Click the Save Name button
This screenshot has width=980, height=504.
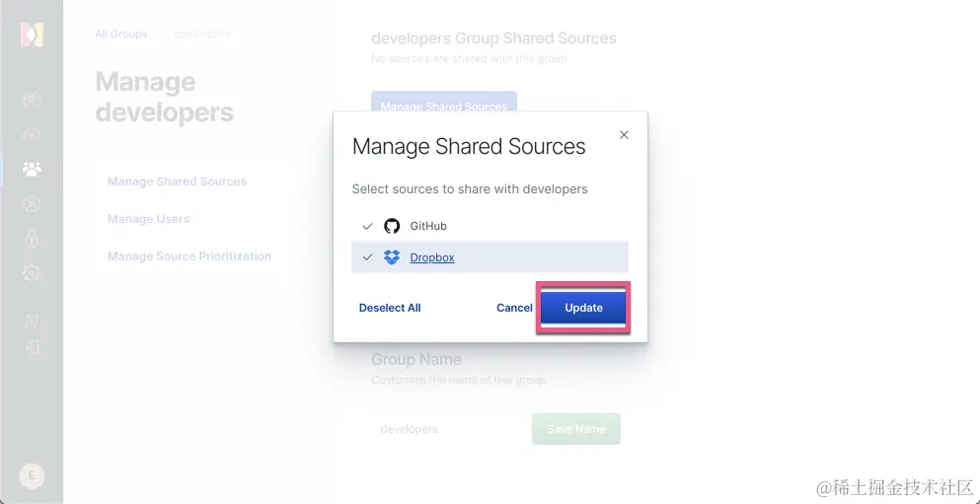click(576, 429)
